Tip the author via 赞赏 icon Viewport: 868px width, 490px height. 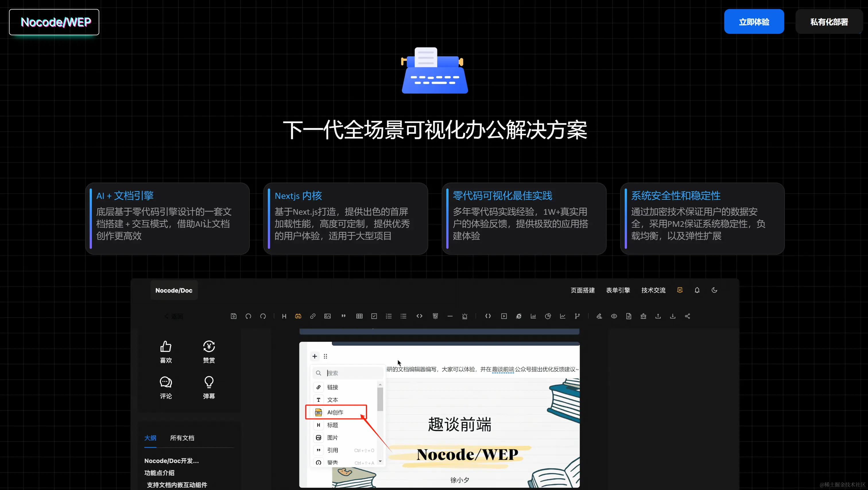(x=209, y=352)
